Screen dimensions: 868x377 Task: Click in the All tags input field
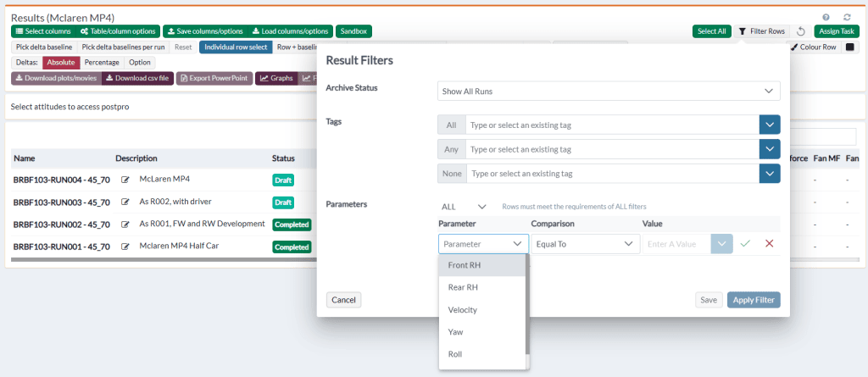pyautogui.click(x=612, y=125)
